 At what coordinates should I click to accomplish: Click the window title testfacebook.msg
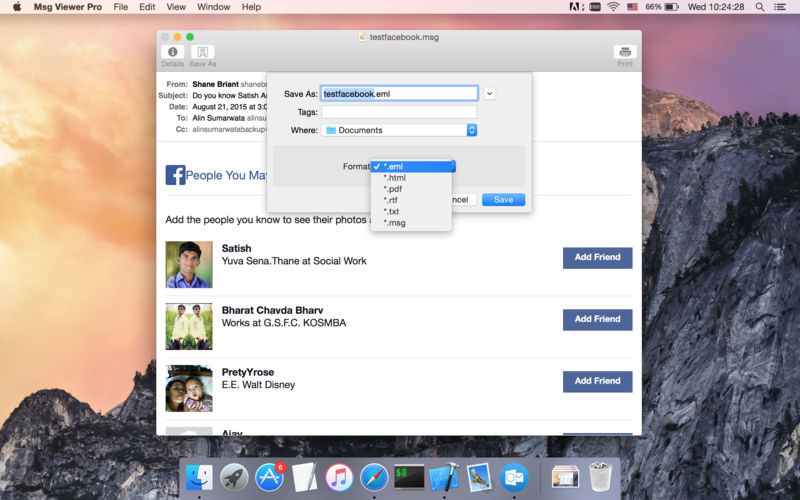pyautogui.click(x=404, y=37)
